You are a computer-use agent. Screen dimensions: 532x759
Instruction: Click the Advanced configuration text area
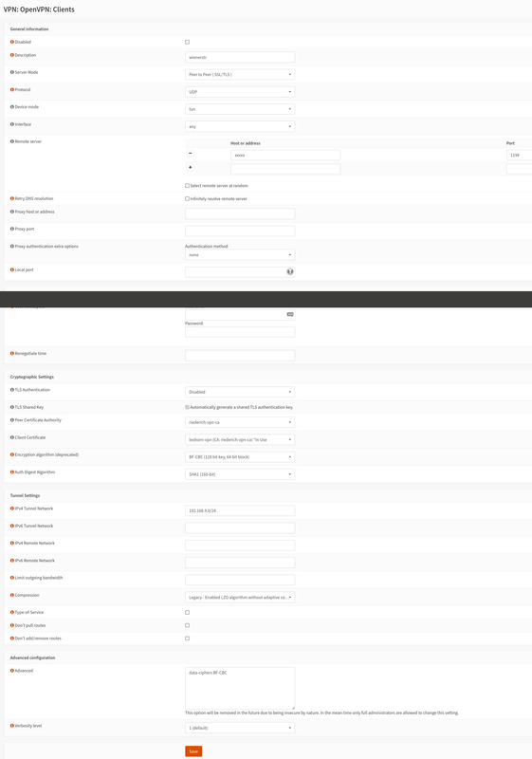click(240, 689)
